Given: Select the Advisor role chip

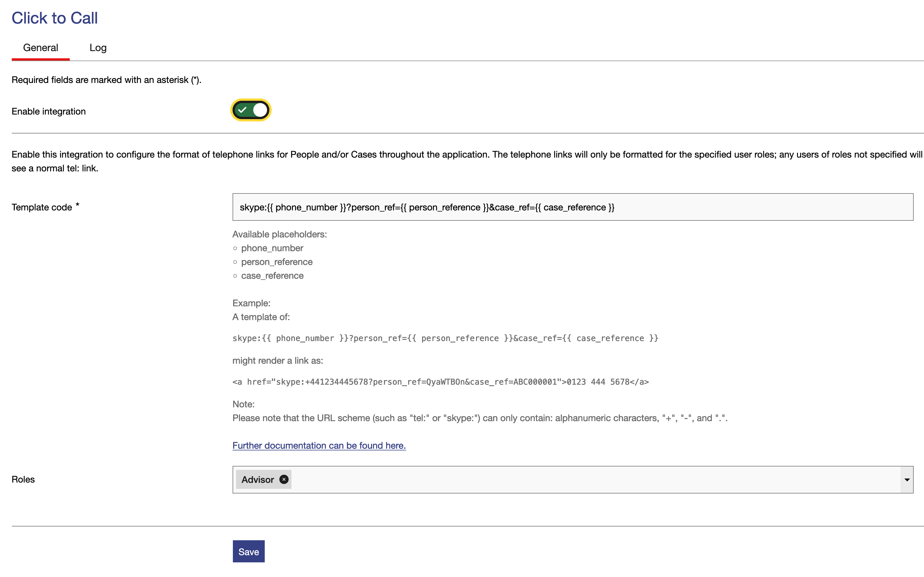Looking at the screenshot, I should tap(263, 479).
